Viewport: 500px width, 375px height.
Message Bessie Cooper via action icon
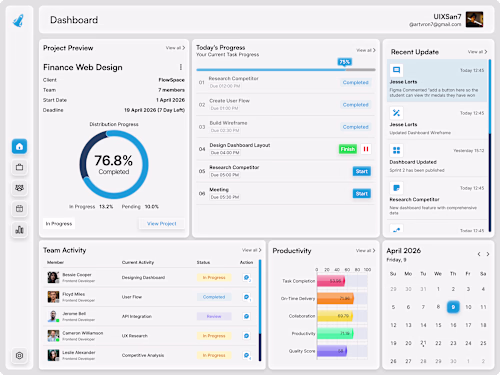point(247,277)
